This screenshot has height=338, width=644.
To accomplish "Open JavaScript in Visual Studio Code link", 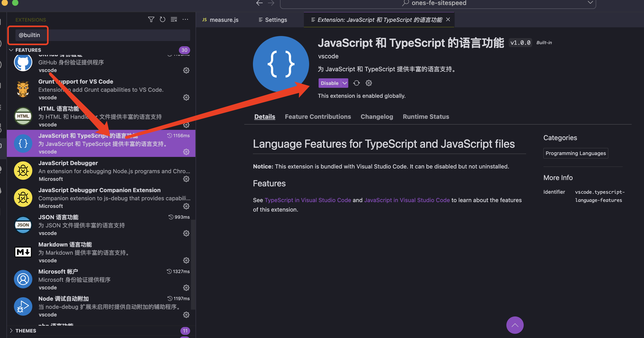I will (407, 200).
